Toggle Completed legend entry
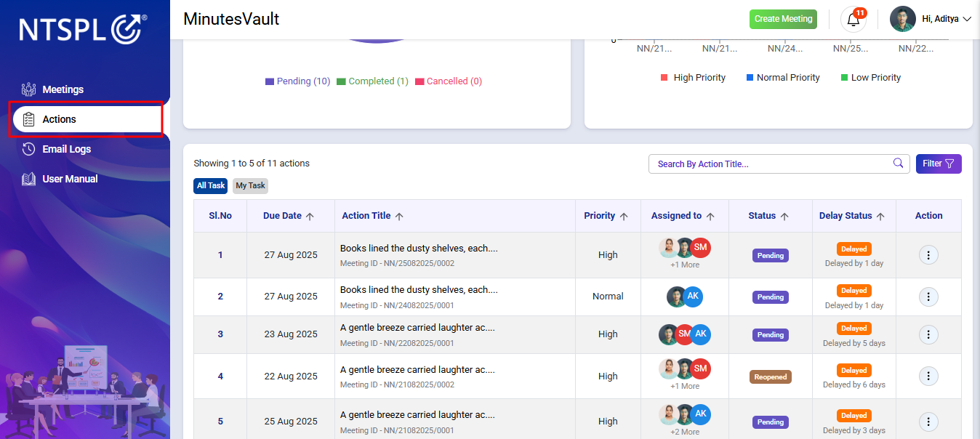 coord(372,81)
